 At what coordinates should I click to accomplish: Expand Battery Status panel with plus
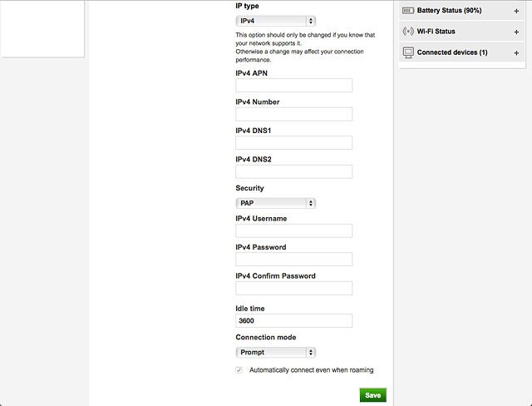516,11
